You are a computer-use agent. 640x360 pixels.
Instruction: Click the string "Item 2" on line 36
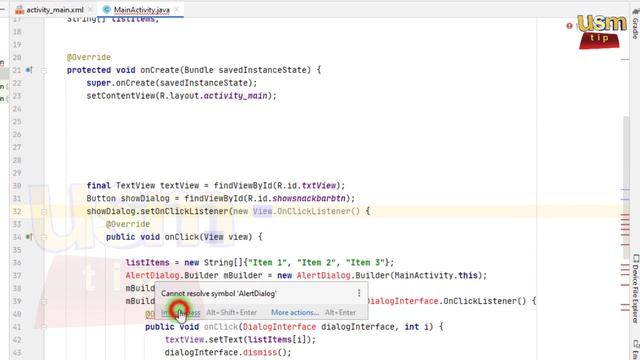click(316, 262)
